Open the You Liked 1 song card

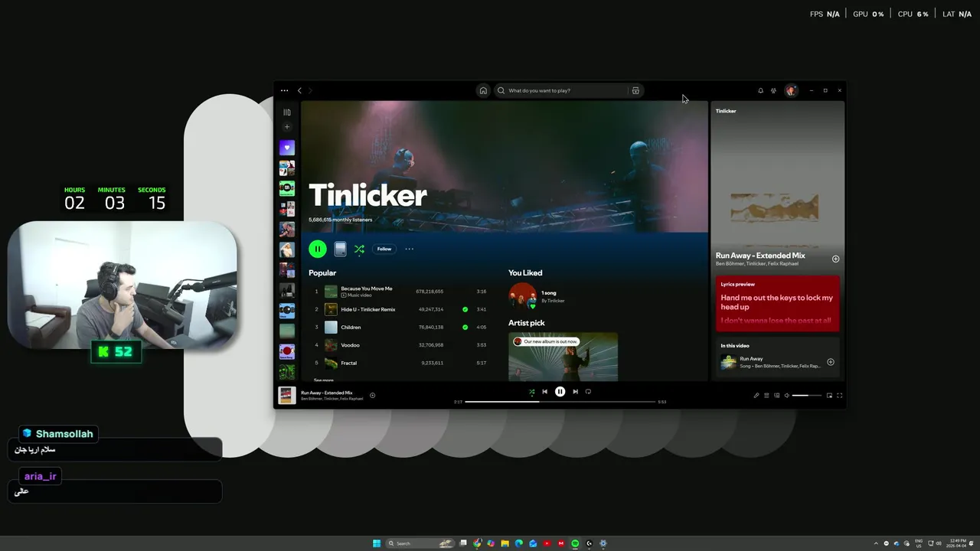click(537, 296)
